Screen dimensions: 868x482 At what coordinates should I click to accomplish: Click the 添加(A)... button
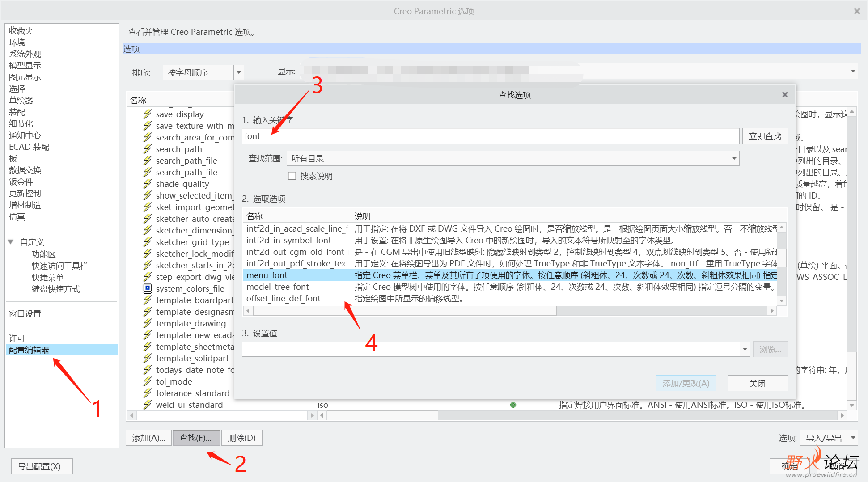pos(148,438)
